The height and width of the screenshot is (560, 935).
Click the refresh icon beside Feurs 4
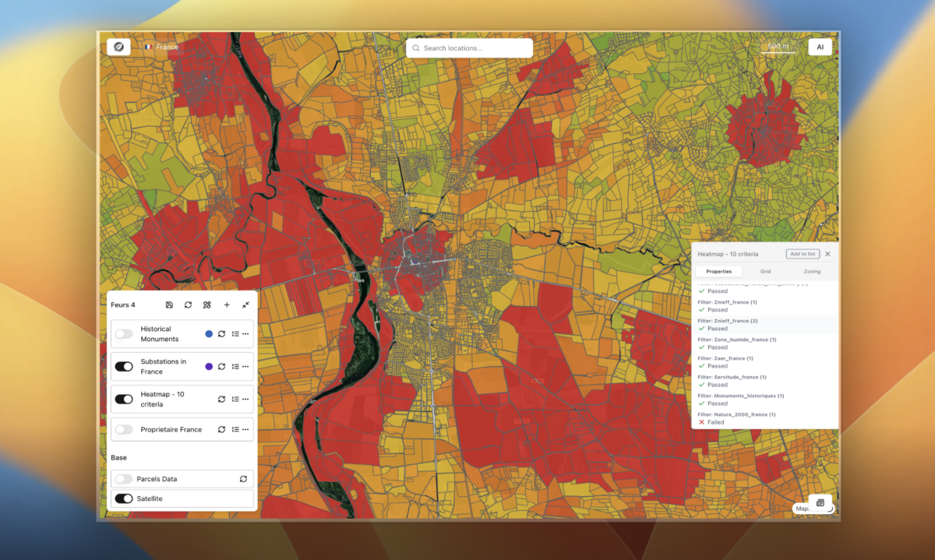coord(188,305)
